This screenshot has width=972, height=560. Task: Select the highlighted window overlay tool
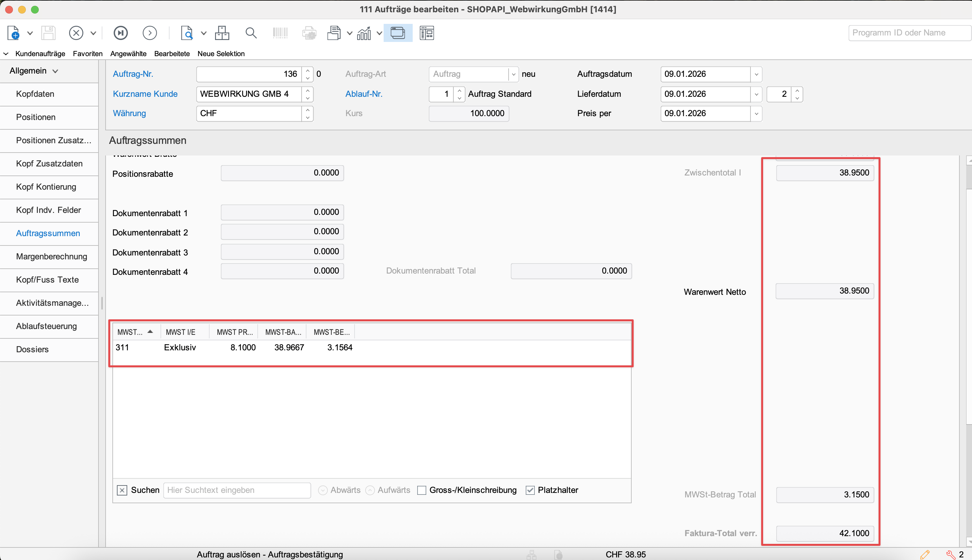[x=398, y=33]
